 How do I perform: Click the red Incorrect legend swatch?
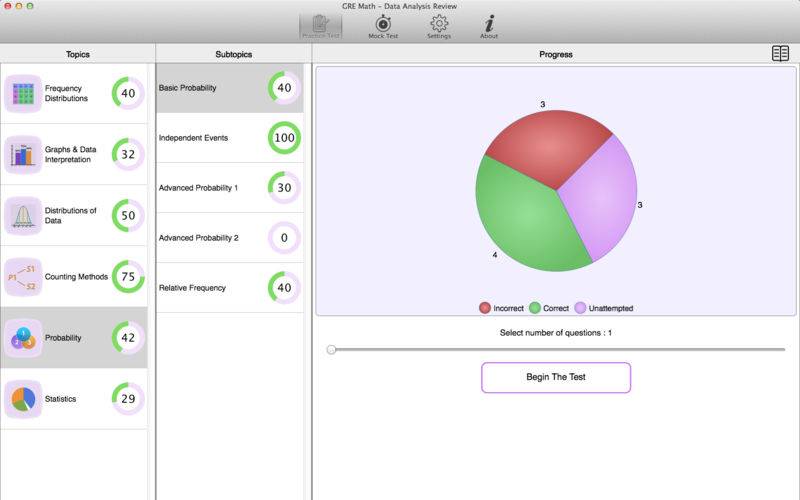(485, 308)
